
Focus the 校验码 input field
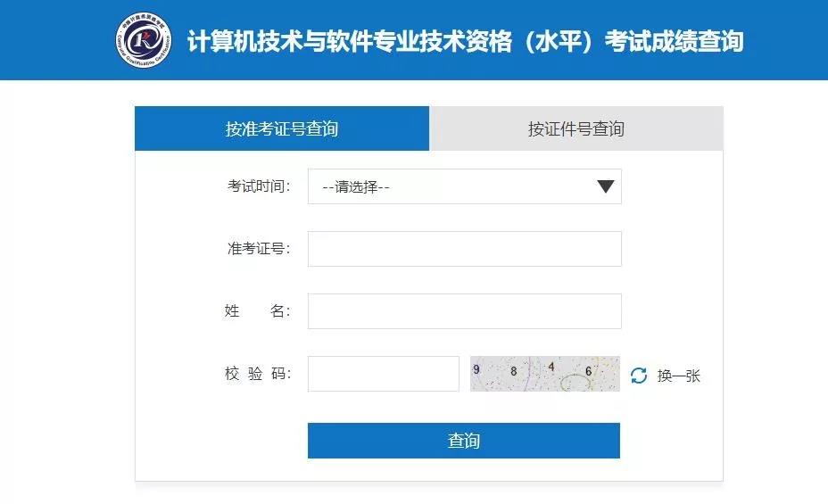click(x=384, y=374)
